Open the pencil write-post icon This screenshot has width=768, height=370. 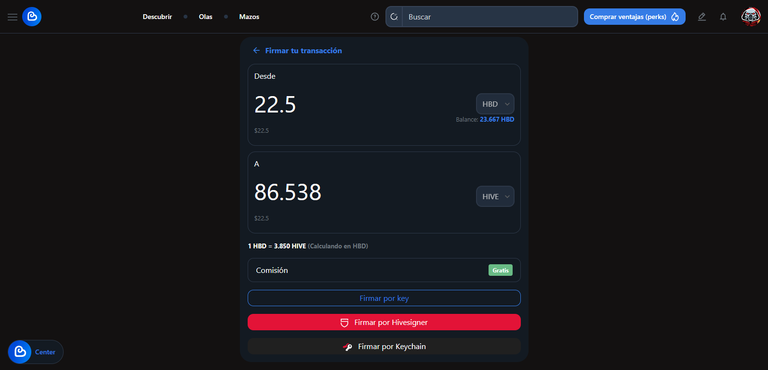(701, 17)
